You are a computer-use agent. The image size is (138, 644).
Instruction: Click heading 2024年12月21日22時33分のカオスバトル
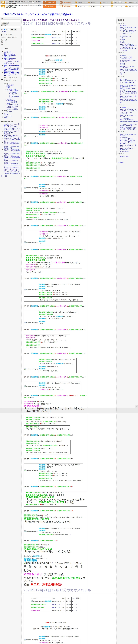click(57, 590)
